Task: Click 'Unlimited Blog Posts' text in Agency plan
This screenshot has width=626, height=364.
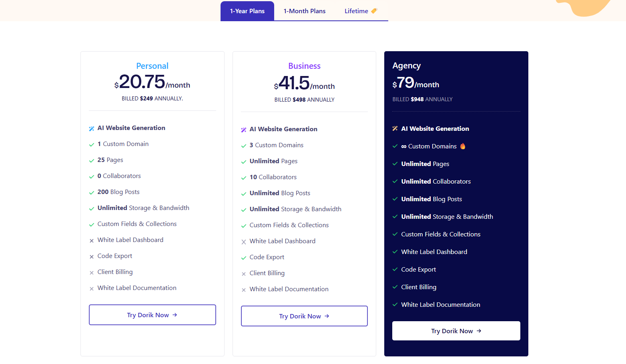Action: pyautogui.click(x=431, y=199)
